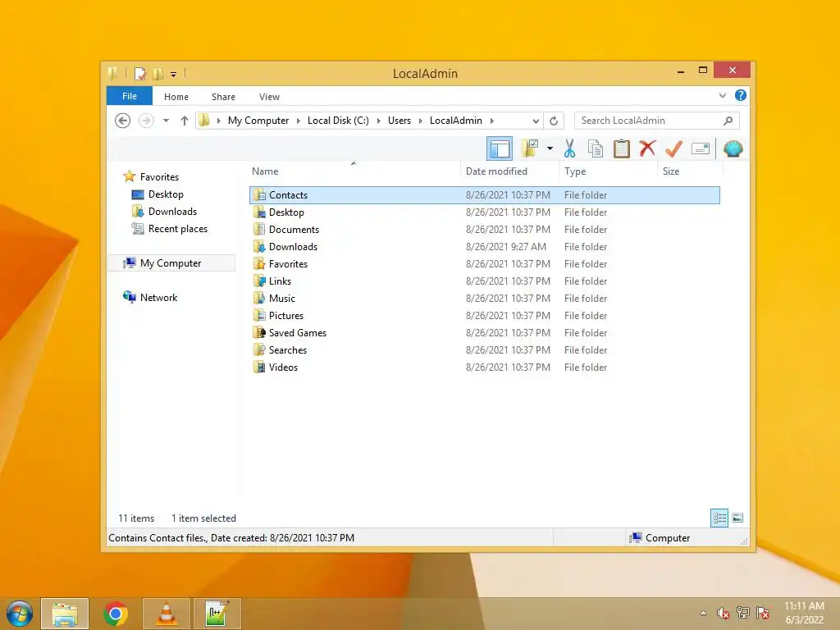
Task: Open Google Chrome from taskbar
Action: [x=115, y=614]
